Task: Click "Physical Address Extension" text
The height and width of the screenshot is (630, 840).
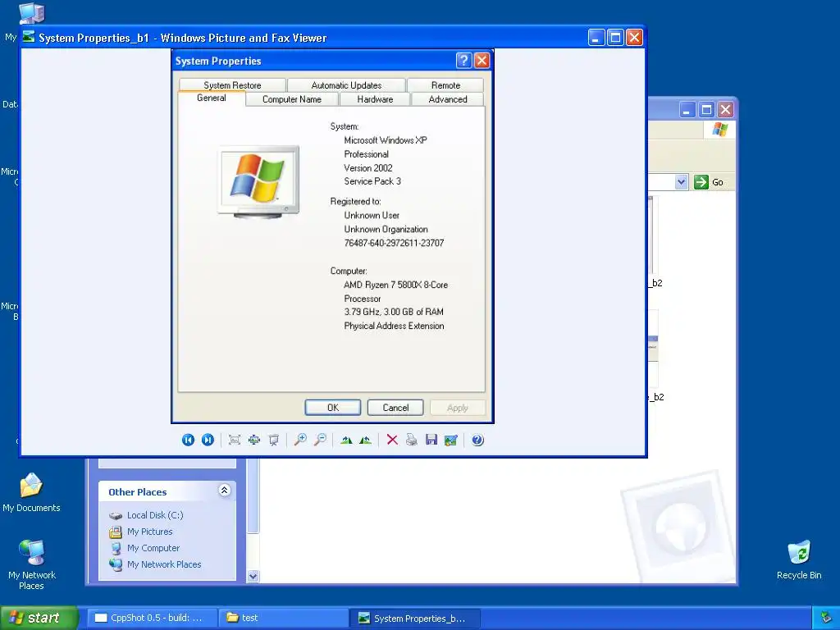Action: pyautogui.click(x=394, y=326)
